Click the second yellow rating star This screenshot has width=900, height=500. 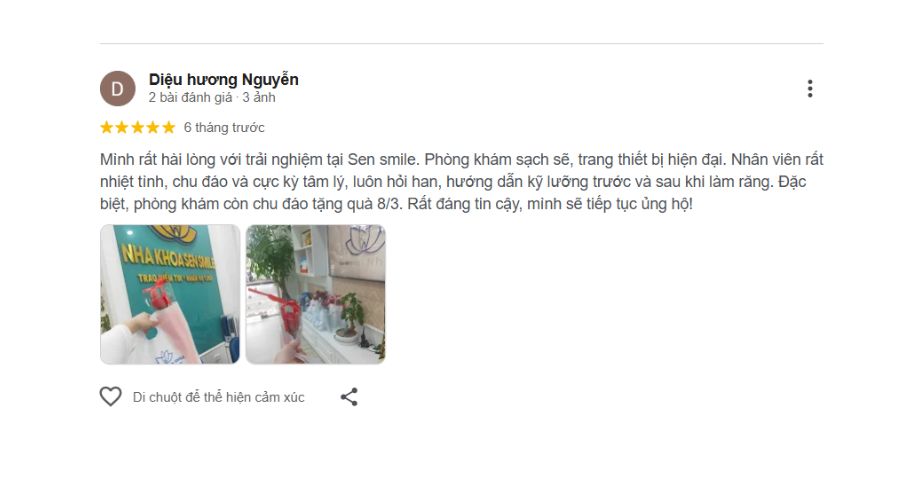122,127
